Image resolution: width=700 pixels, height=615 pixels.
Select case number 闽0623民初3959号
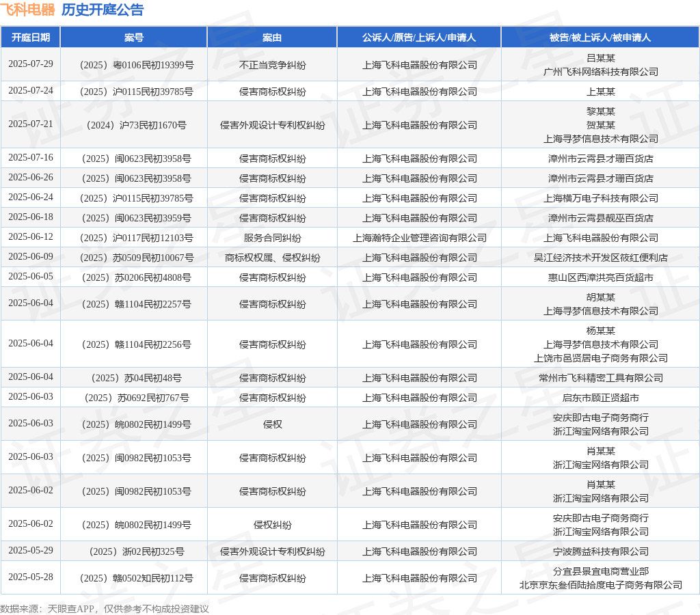tap(137, 218)
